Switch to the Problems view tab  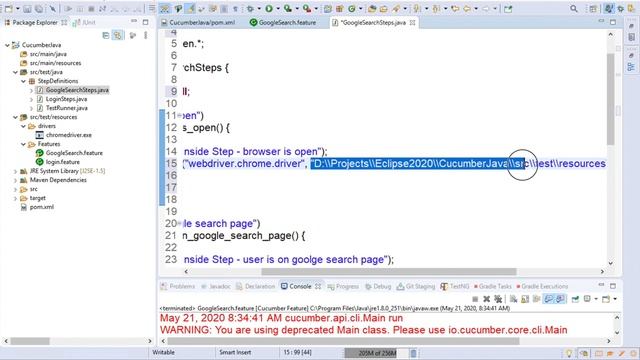pos(178,286)
